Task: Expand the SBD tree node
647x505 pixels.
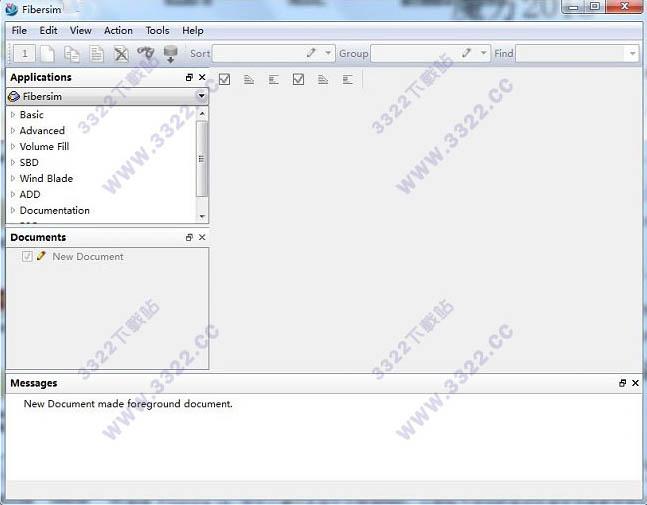Action: click(13, 162)
